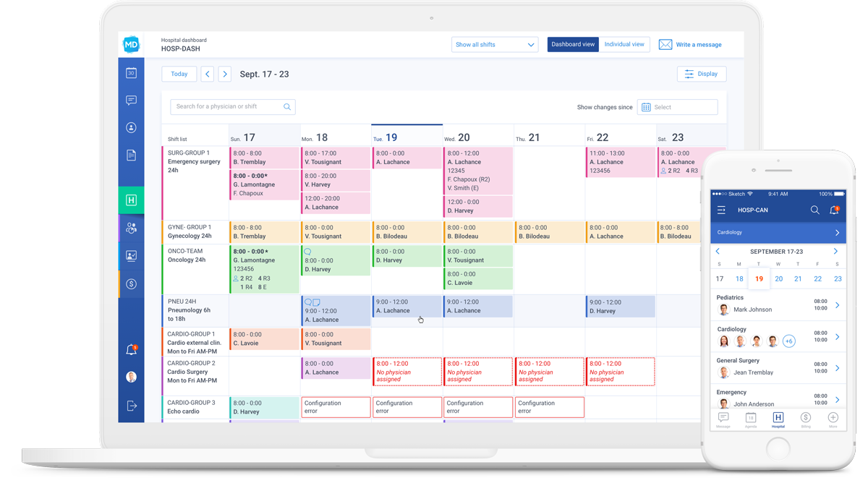Click Write a message
The image size is (868, 478).
click(x=692, y=44)
